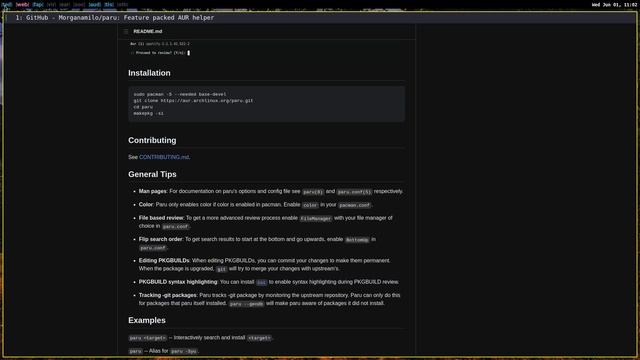The height and width of the screenshot is (360, 640).
Task: Click the Installation heading
Action: pos(149,73)
